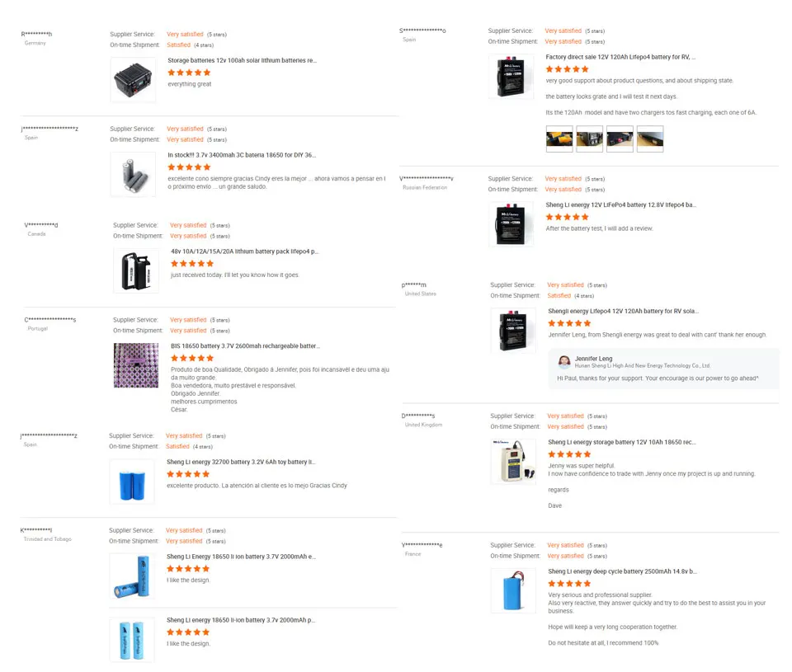The width and height of the screenshot is (792, 672).
Task: View the 48v lithium battery pack thumbnail
Action: 136,270
